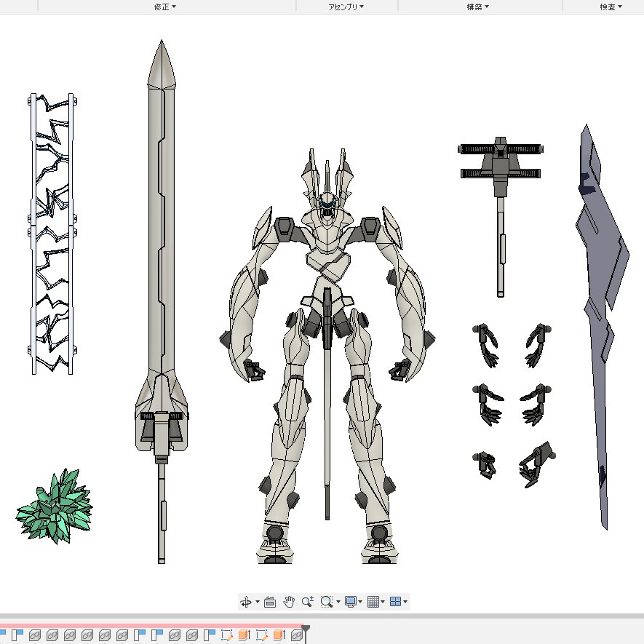Open the 構築 toolbar dropdown
This screenshot has width=644, height=644.
tap(477, 7)
